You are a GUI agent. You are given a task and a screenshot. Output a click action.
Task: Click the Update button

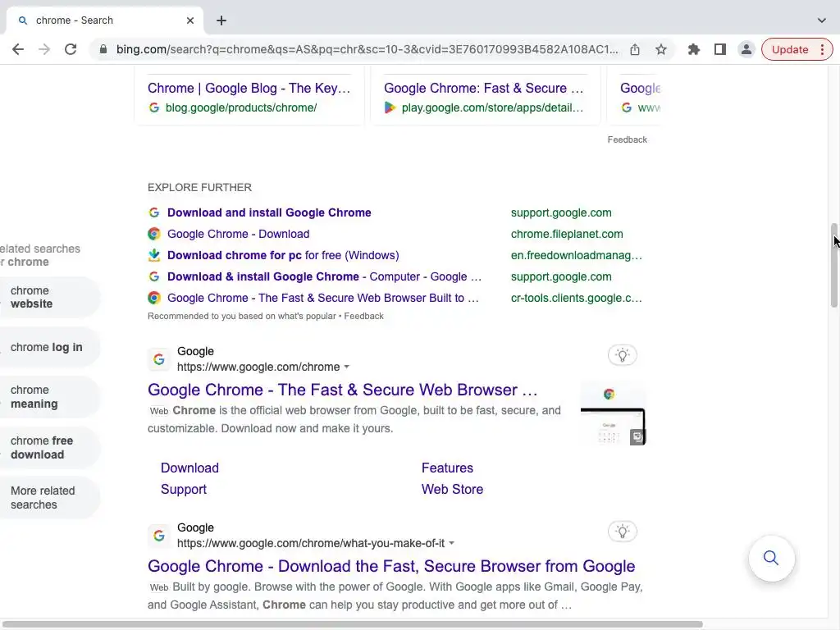[x=791, y=49]
